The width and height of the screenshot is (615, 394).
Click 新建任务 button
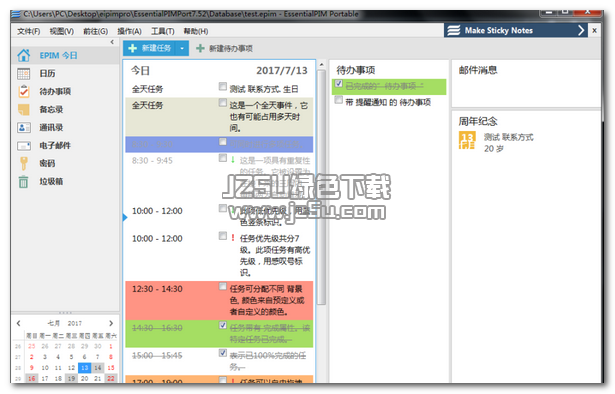coord(150,48)
